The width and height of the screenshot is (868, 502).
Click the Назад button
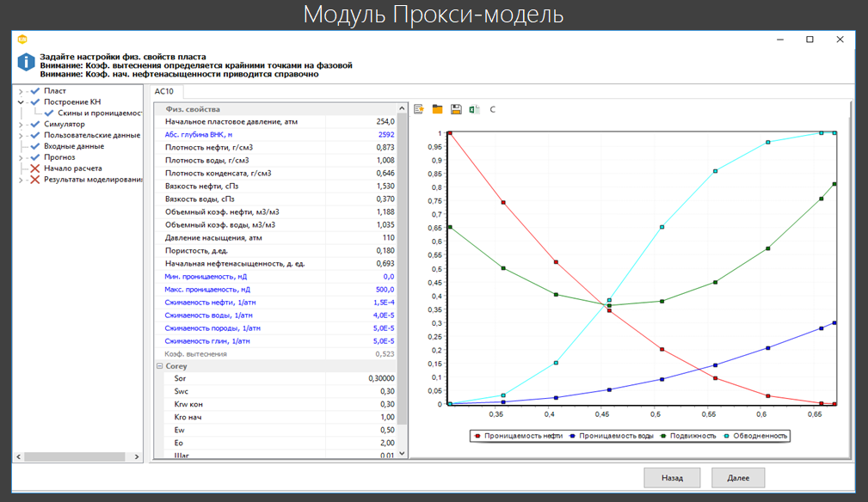[x=672, y=478]
